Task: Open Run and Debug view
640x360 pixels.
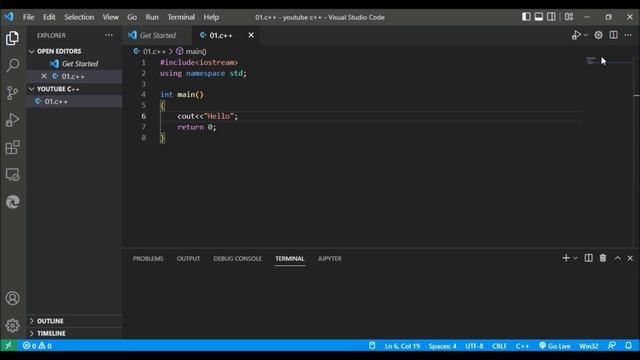Action: 13,120
